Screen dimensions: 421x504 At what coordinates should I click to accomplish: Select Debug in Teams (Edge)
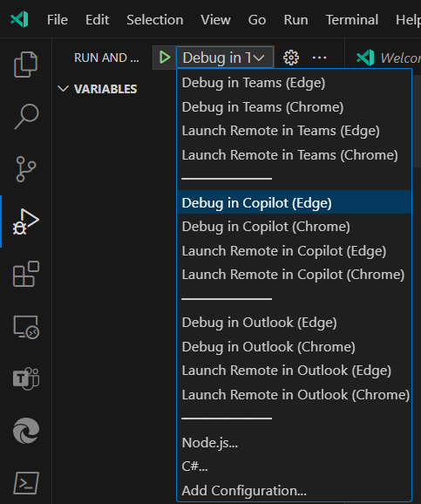294,83
